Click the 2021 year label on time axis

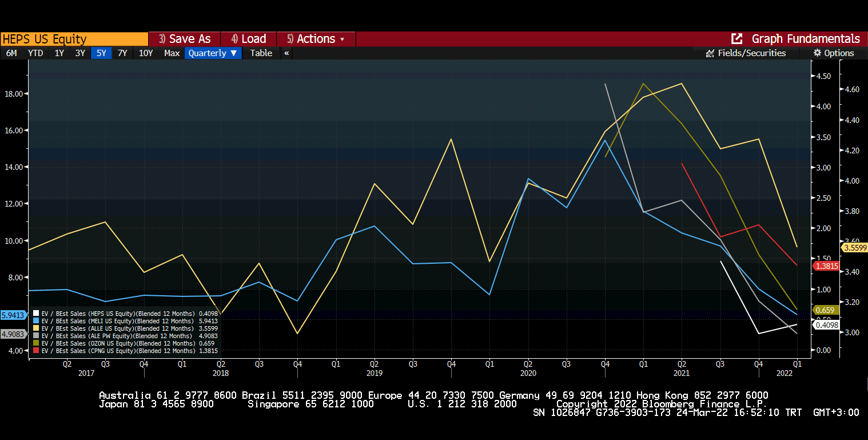pos(681,373)
